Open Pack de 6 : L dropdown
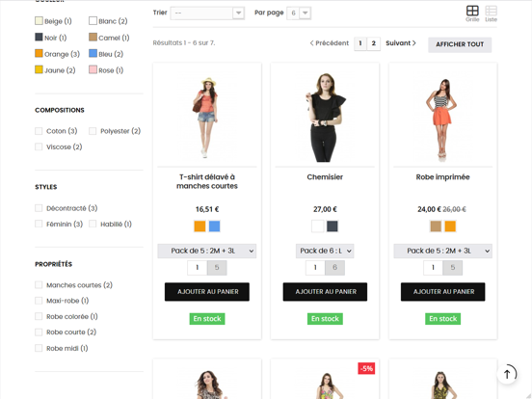This screenshot has width=532, height=399. point(325,252)
